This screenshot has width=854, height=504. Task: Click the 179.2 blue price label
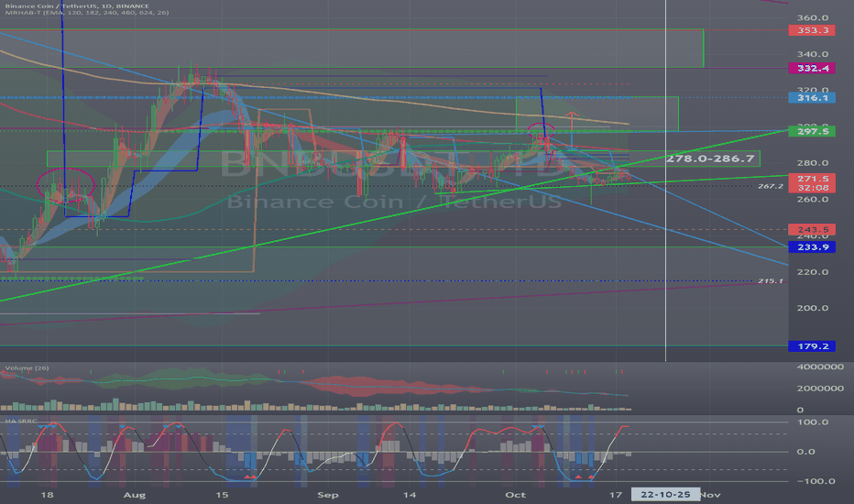point(812,346)
